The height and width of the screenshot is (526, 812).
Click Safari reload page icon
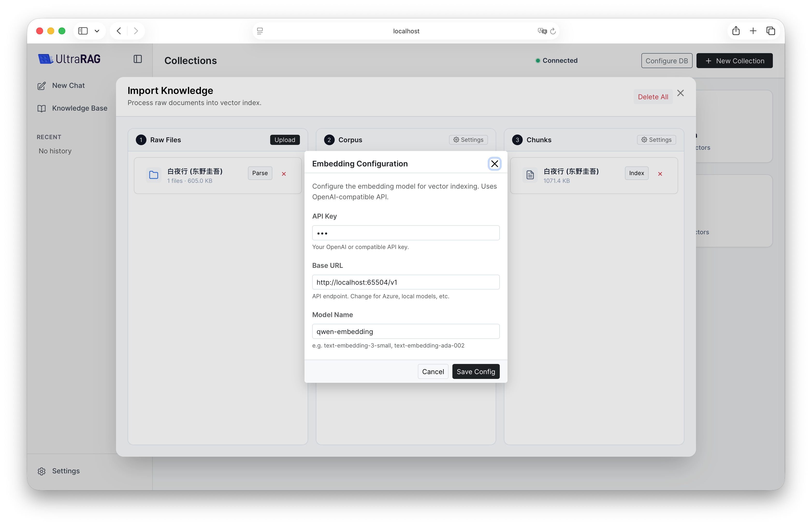point(553,31)
